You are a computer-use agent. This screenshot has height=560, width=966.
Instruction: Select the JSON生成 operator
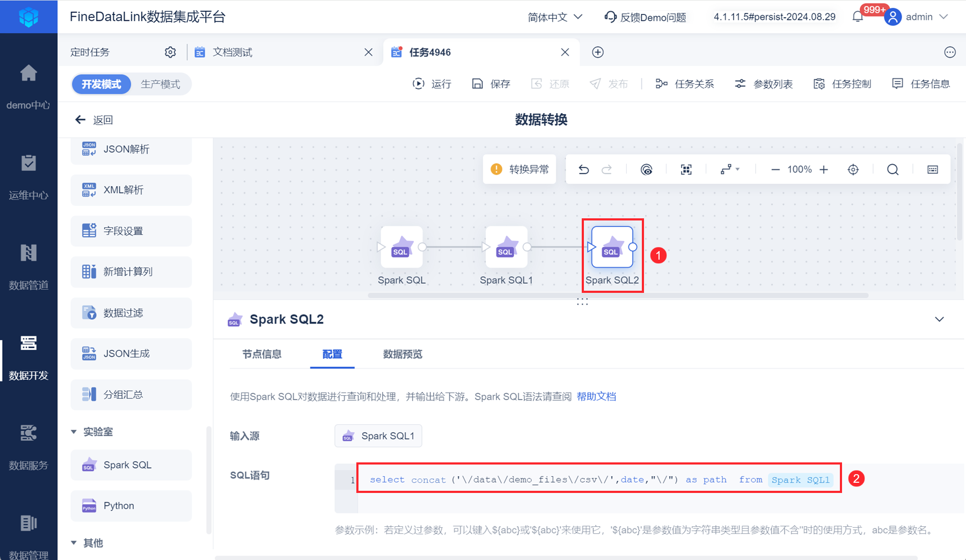coord(131,353)
